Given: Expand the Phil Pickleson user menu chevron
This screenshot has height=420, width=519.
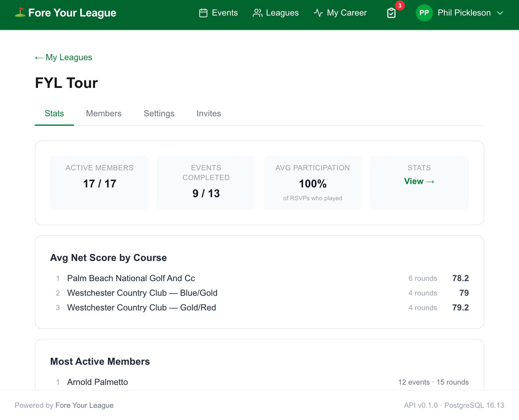Looking at the screenshot, I should [x=500, y=13].
